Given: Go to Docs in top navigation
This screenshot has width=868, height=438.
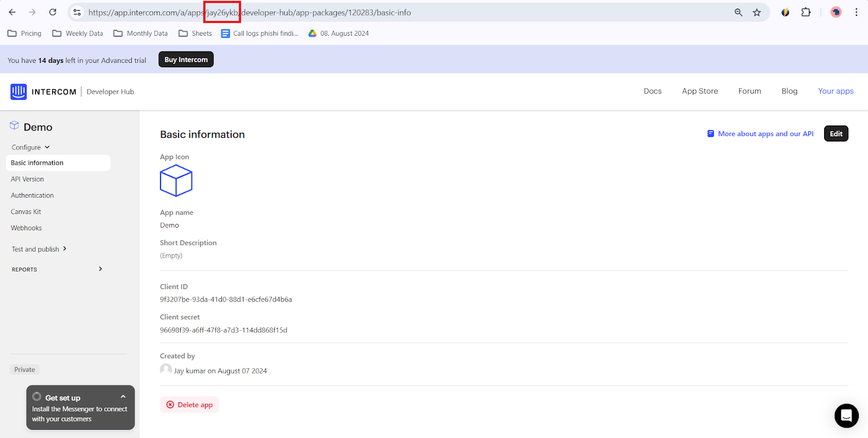Looking at the screenshot, I should pos(653,91).
